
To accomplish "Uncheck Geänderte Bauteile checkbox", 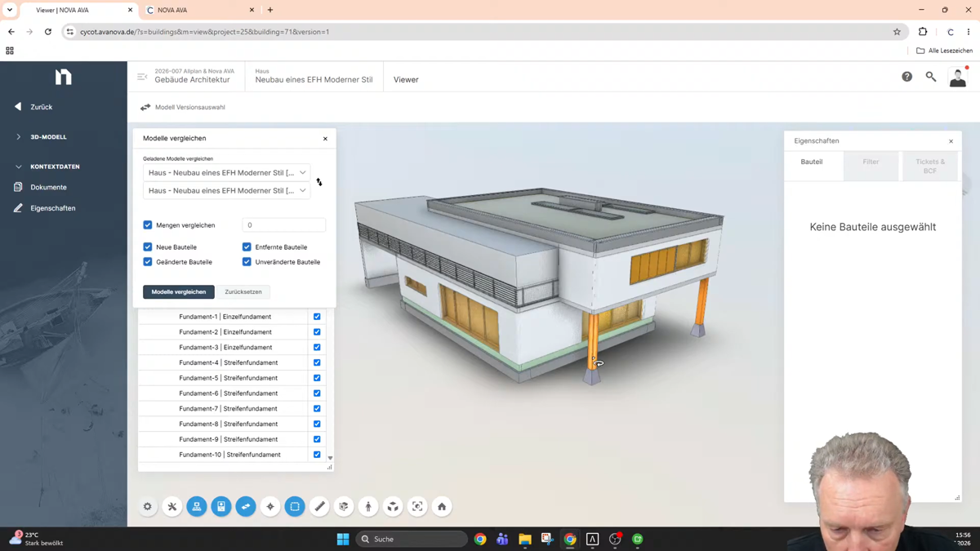I will pos(148,262).
